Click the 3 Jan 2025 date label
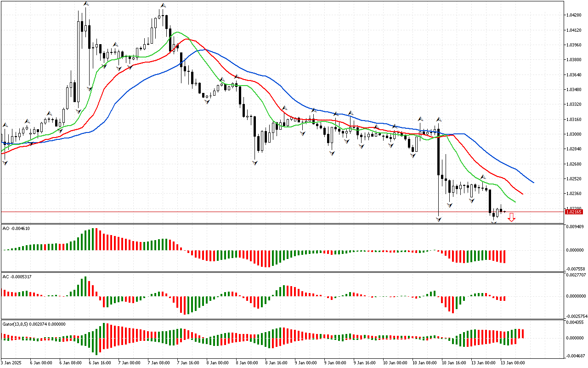 (11, 362)
